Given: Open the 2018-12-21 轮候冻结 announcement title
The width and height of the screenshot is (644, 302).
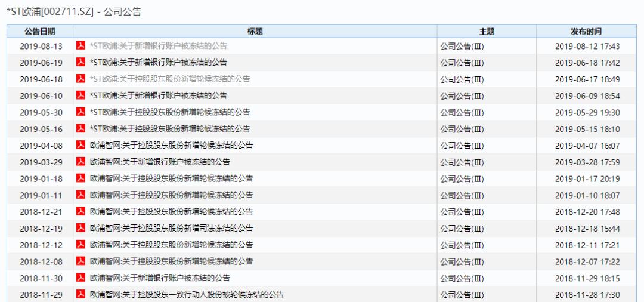Looking at the screenshot, I should pyautogui.click(x=171, y=212).
